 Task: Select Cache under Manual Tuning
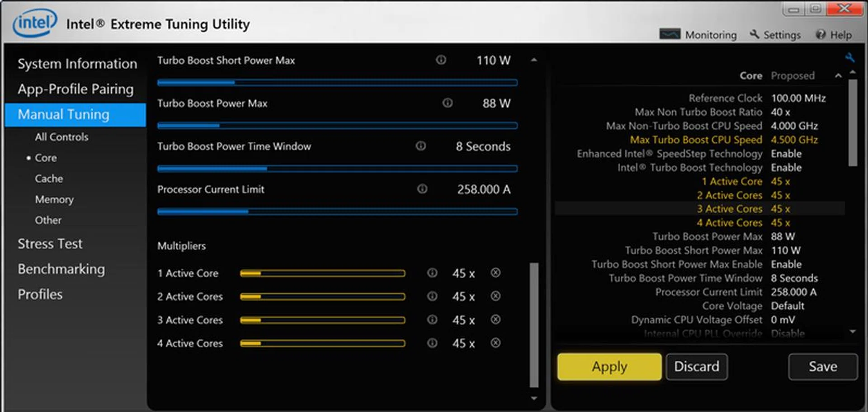(x=49, y=178)
